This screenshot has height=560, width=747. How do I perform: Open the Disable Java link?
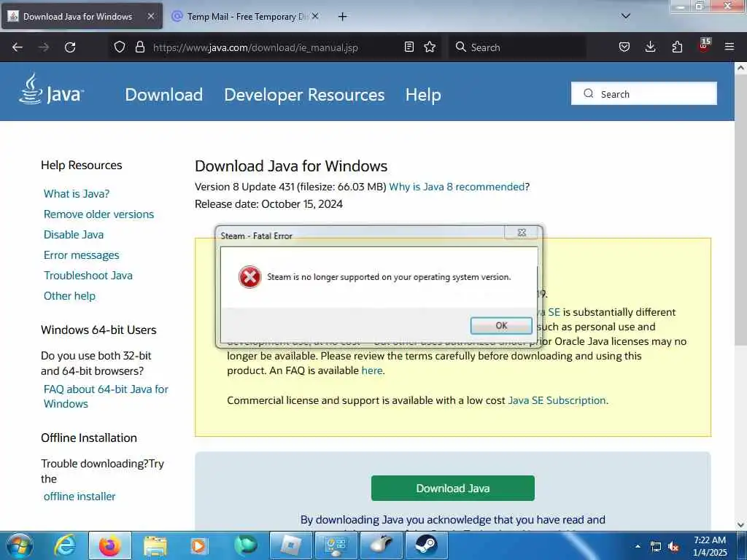pyautogui.click(x=74, y=235)
